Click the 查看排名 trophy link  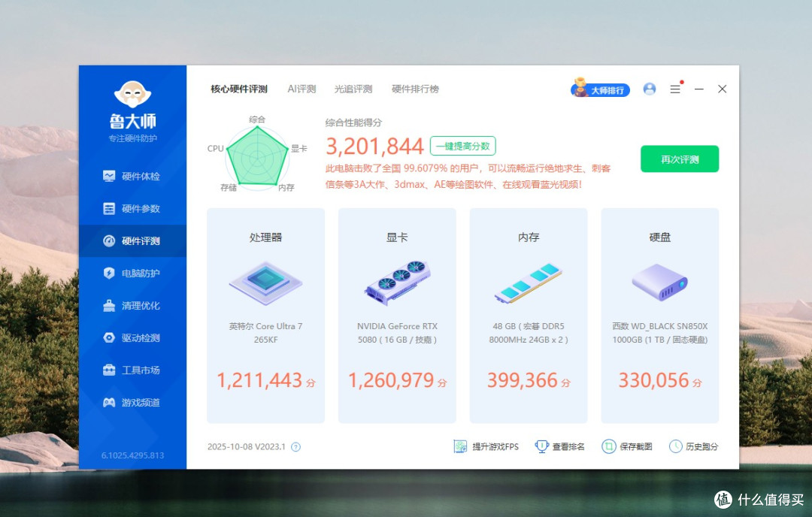point(560,446)
